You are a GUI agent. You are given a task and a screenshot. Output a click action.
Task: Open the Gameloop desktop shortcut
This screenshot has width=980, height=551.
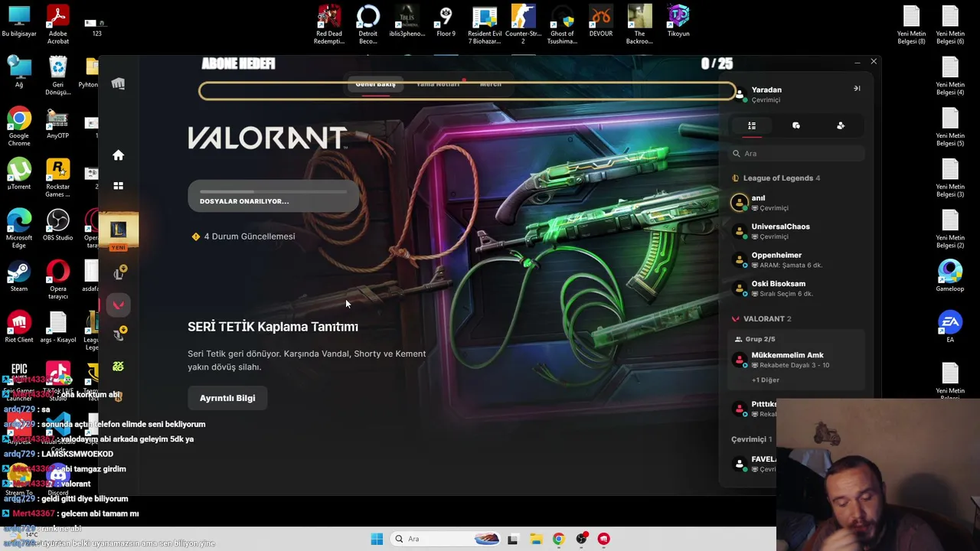click(x=950, y=277)
